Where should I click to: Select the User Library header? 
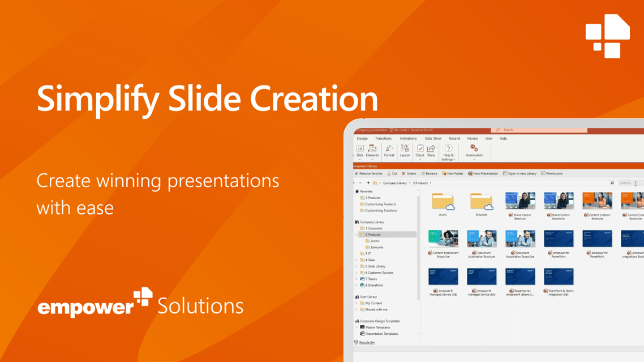point(366,297)
